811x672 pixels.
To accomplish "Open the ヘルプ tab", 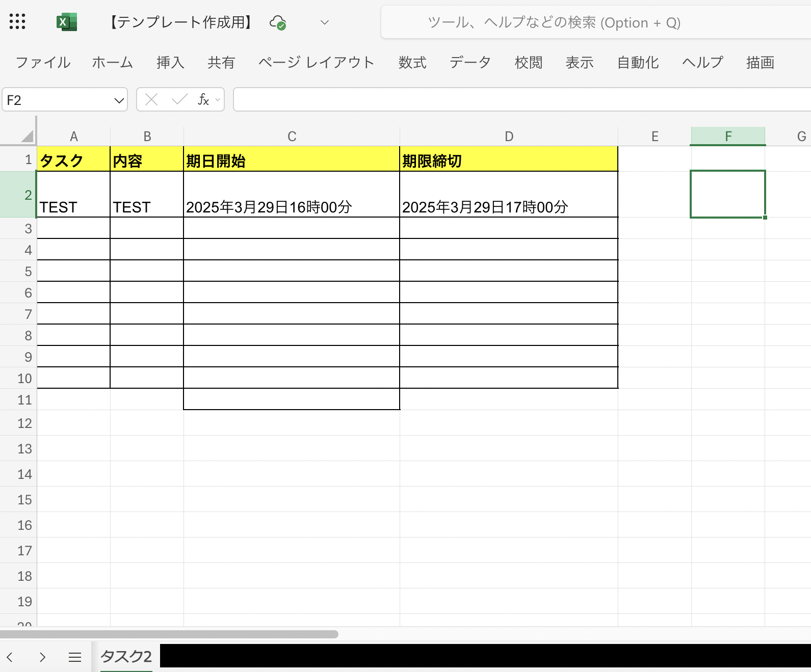I will 703,63.
